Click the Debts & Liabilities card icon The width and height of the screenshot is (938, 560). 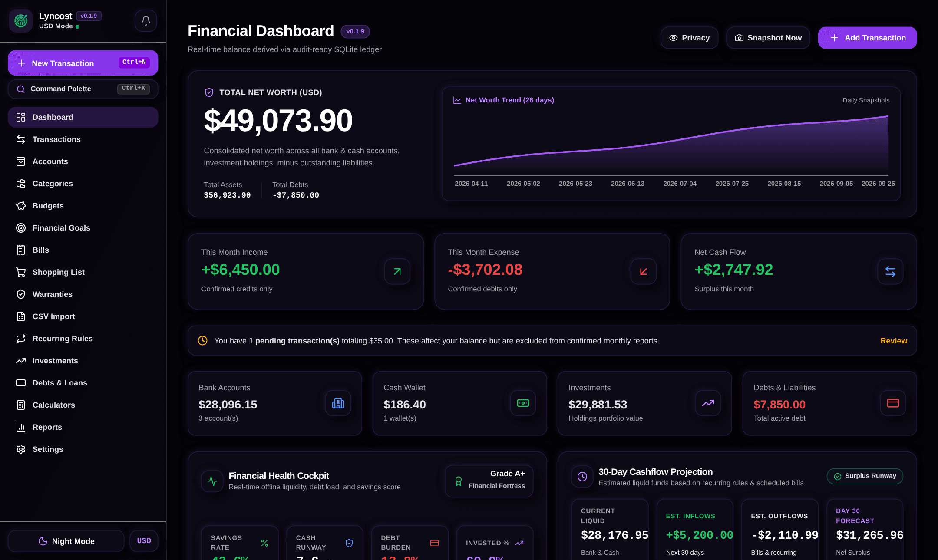tap(893, 403)
